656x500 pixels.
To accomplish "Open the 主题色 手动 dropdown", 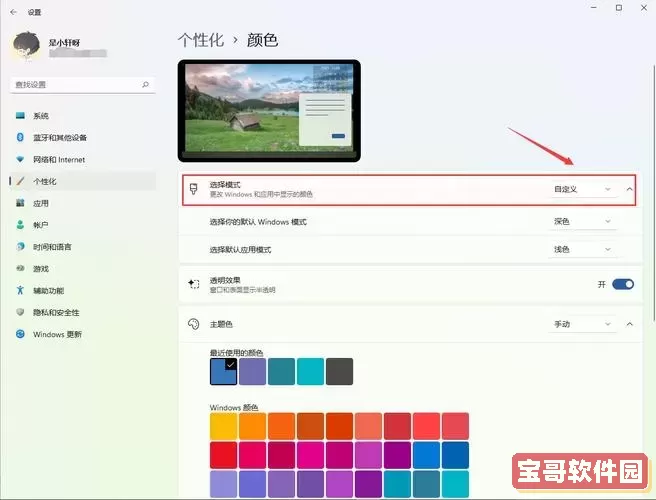I will (x=582, y=324).
